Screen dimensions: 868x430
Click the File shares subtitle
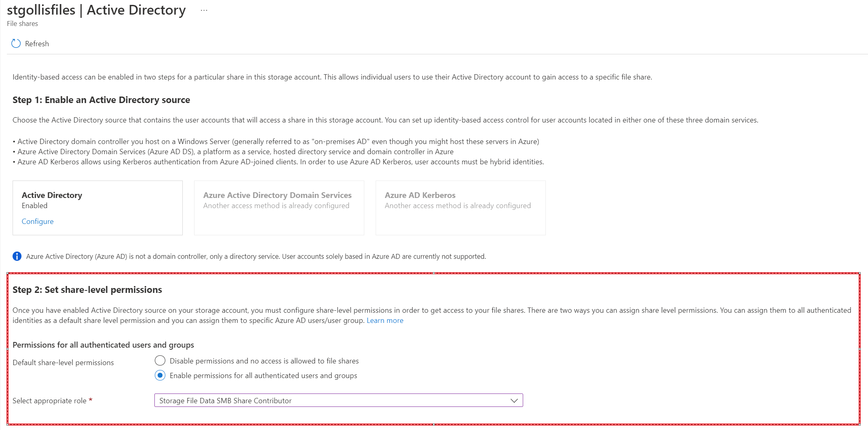[22, 24]
